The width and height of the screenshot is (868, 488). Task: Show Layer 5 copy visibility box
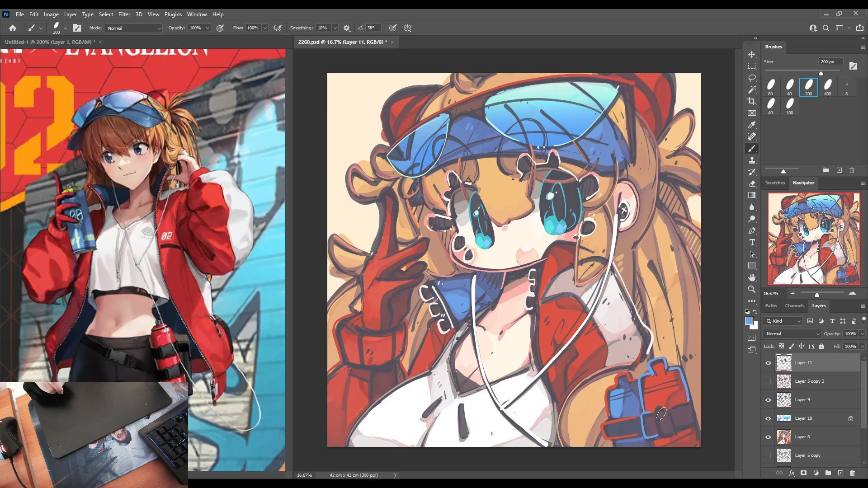point(768,455)
